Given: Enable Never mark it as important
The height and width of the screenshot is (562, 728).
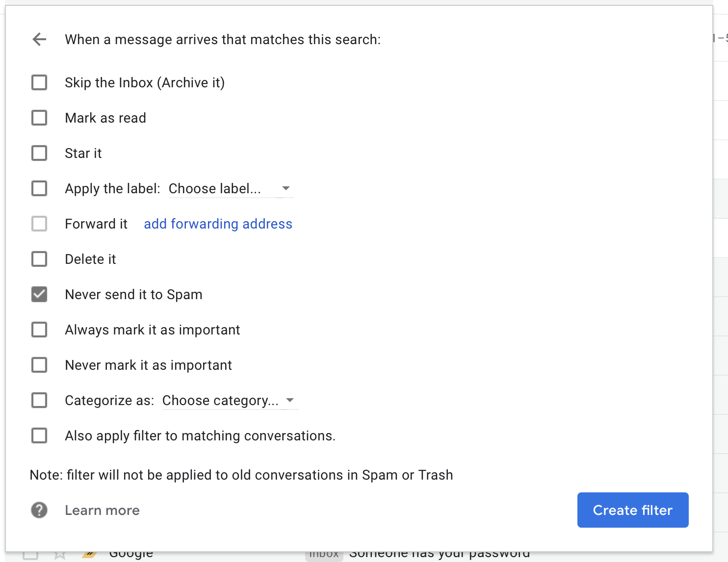Looking at the screenshot, I should pyautogui.click(x=39, y=365).
